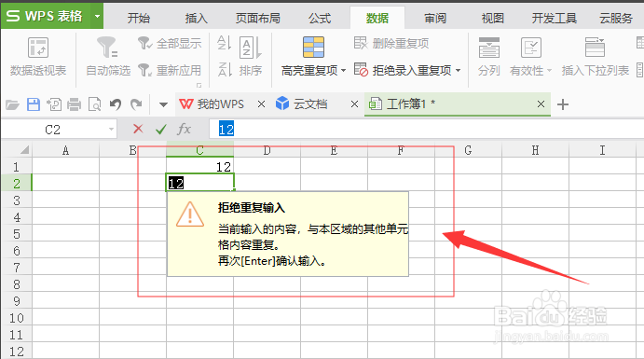Click Remove Duplicates (删除重复项)
Screen dimensions: 644x359
pos(391,43)
